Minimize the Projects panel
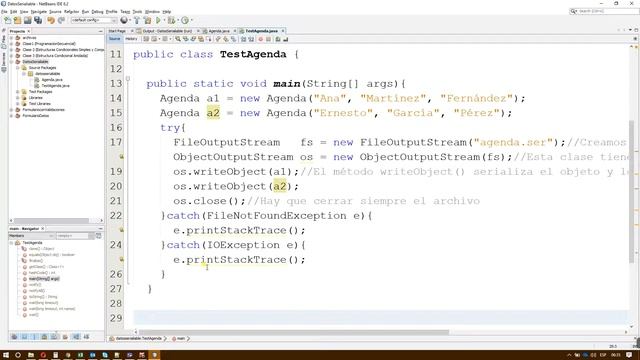This screenshot has width=640, height=360. click(100, 31)
